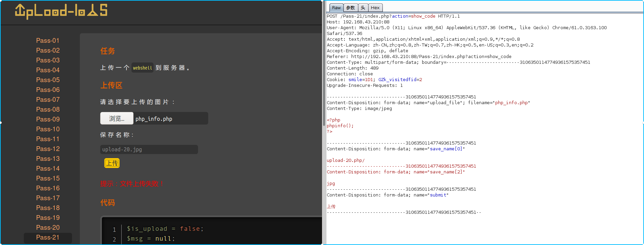Screen dimensions: 644x245
Task: Click filename="php_info.php" in request body
Action: point(499,103)
